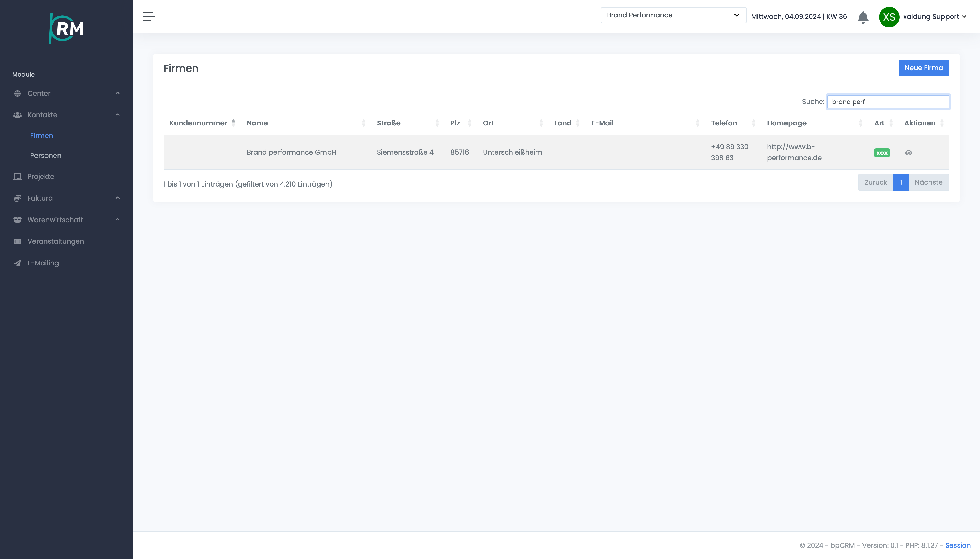Collapse the Kontakte menu chevron
The image size is (980, 559).
pyautogui.click(x=118, y=115)
